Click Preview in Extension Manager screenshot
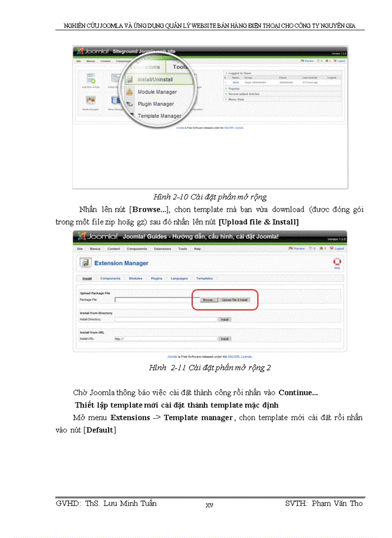 (x=297, y=248)
